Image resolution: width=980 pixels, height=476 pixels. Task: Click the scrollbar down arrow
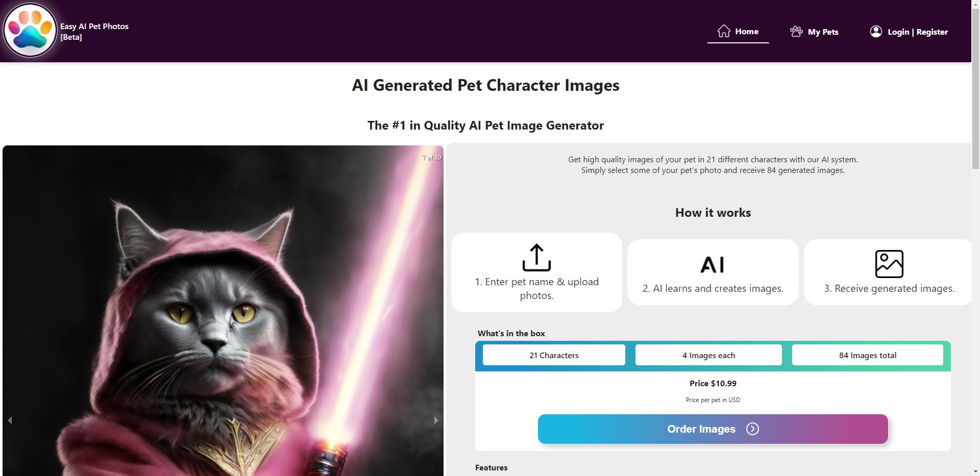[x=974, y=471]
